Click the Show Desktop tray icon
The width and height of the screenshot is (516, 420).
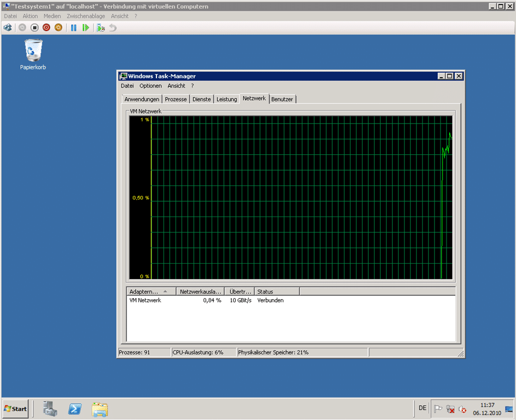tap(509, 409)
